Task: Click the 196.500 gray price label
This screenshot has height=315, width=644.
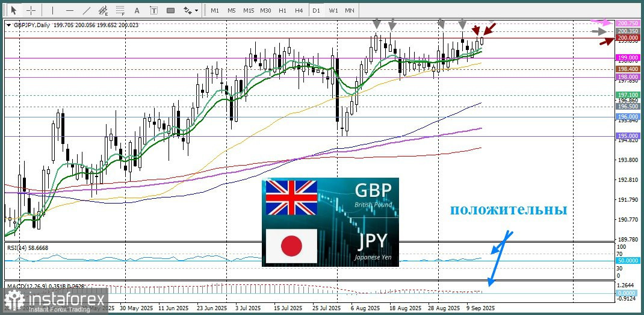Action: point(628,106)
